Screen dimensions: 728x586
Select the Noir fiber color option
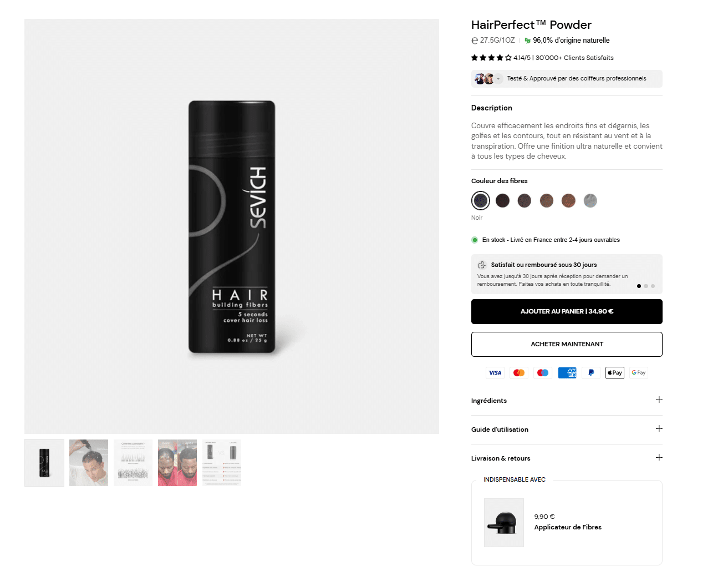481,200
